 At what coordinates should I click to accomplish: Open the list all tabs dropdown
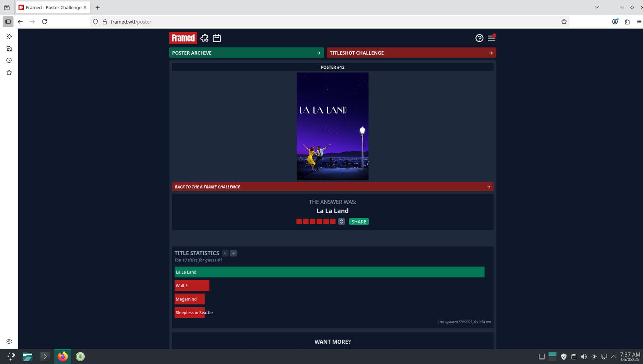pos(597,7)
